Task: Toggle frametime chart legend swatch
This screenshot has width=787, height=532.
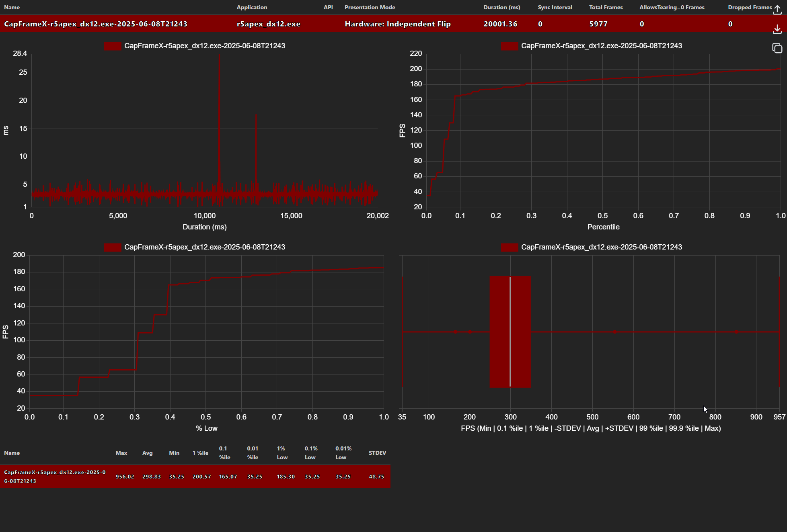Action: point(113,46)
